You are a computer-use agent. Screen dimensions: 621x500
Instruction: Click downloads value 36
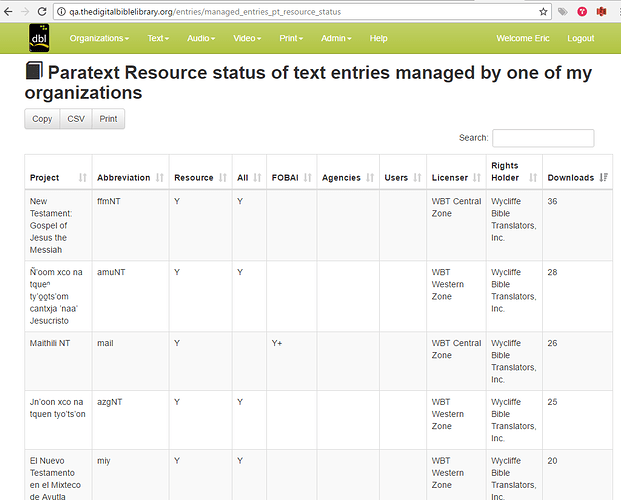pos(552,201)
